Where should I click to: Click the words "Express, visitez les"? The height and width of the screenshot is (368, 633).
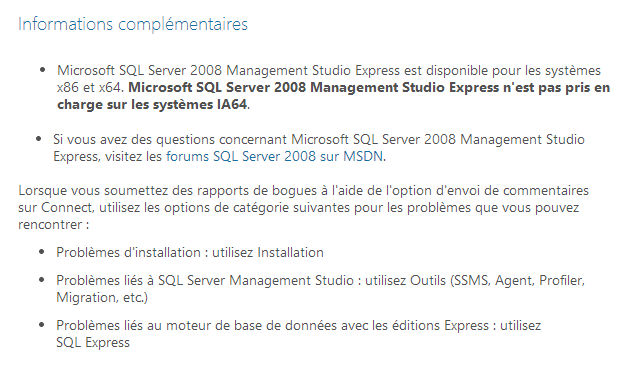108,157
